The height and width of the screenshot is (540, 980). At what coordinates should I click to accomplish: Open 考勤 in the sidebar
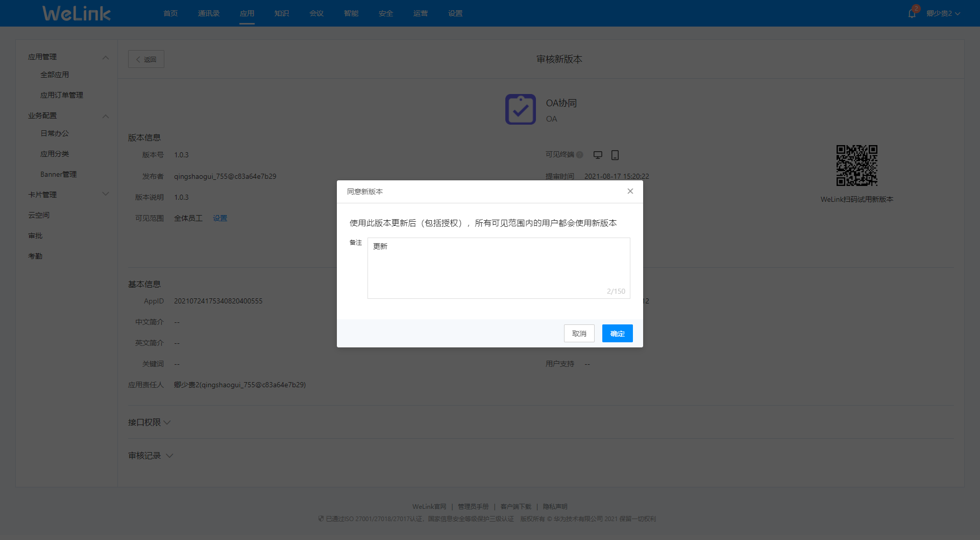click(35, 256)
